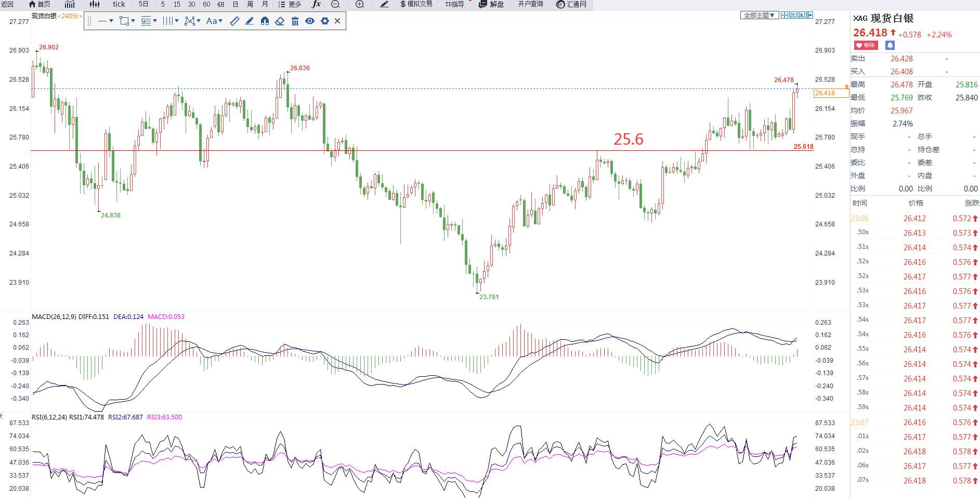Enable the magnet snap tool
Image resolution: width=980 pixels, height=498 pixels.
(x=265, y=21)
